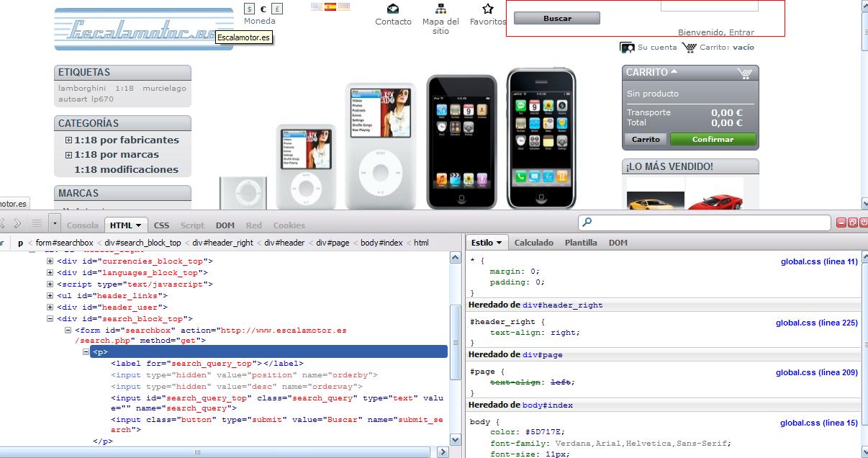Detach Firebug into a new window icon

coord(852,223)
